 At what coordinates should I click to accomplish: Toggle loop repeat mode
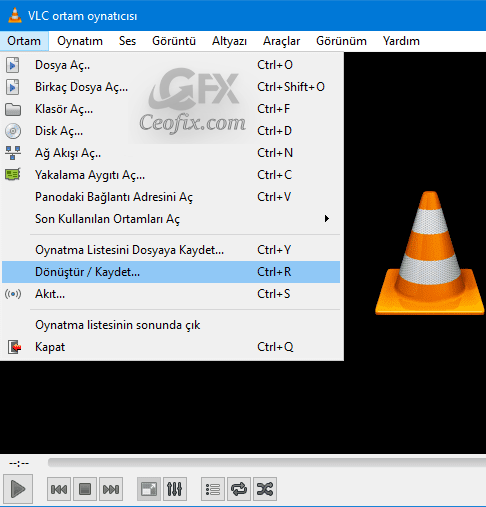(x=239, y=489)
